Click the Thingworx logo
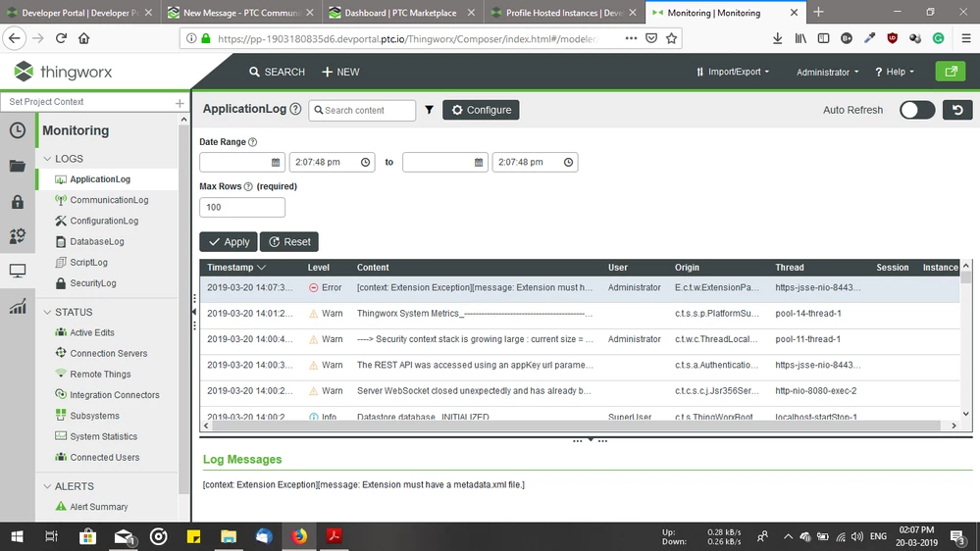Screen dimensions: 980x551 (x=63, y=72)
